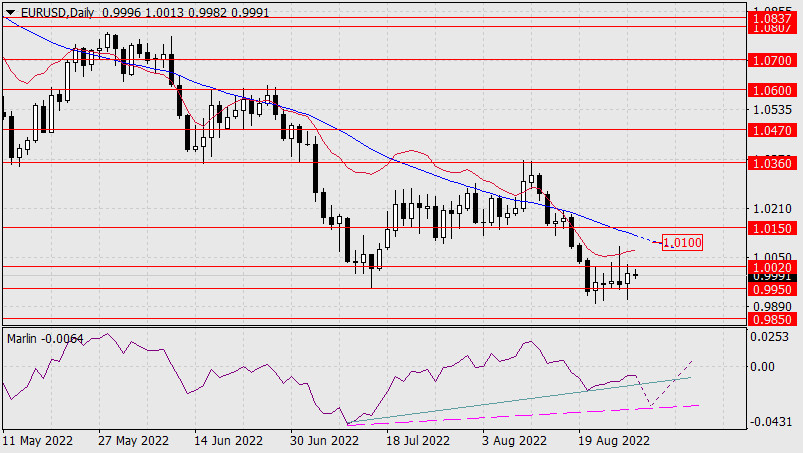Select the 19 Aug 2022 date label
This screenshot has height=453, width=803.
click(608, 440)
